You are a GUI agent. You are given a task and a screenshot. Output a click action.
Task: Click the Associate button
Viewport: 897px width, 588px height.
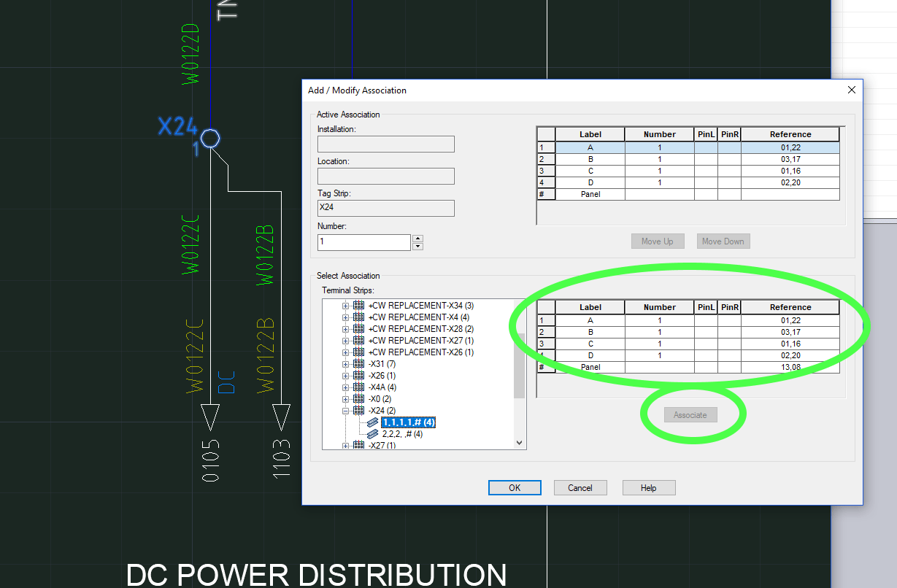pos(690,415)
